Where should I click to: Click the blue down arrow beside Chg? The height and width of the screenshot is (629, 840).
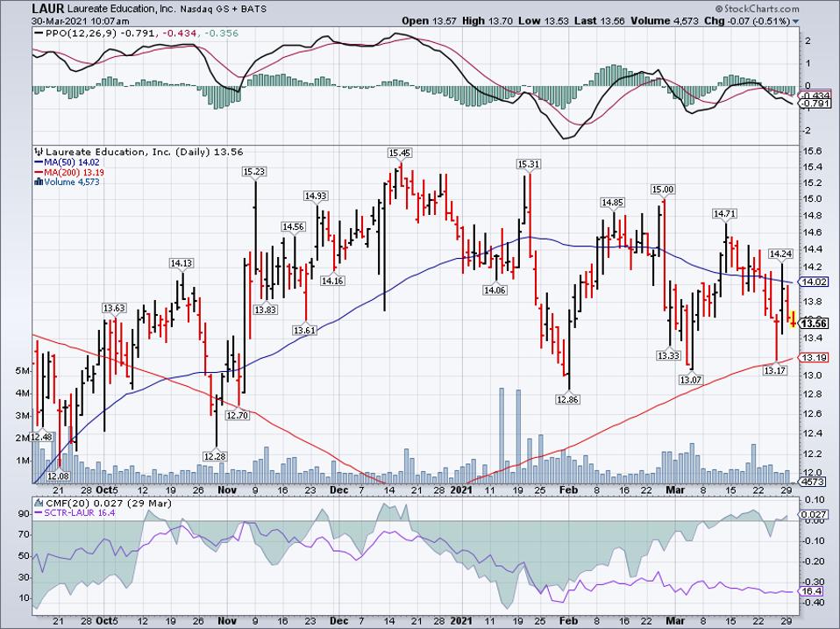[x=795, y=21]
